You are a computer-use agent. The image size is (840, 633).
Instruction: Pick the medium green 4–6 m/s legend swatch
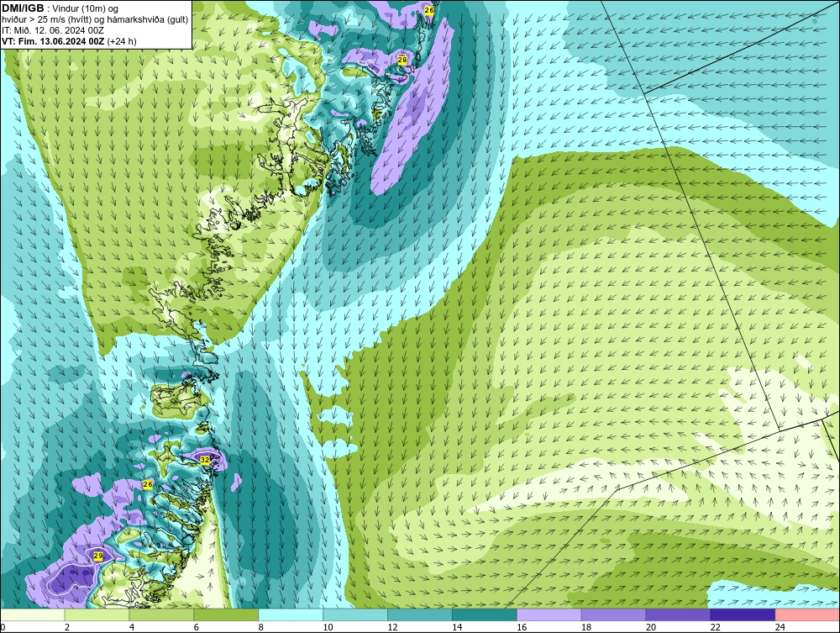(162, 615)
